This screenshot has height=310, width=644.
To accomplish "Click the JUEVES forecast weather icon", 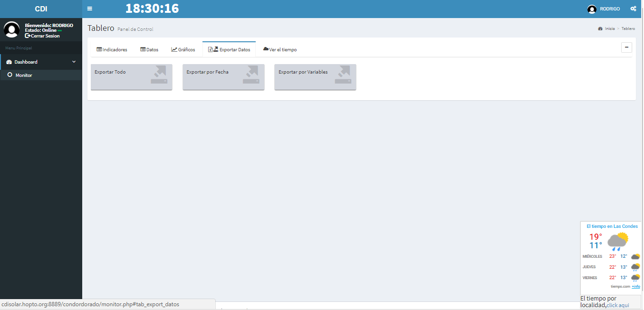I will click(635, 267).
